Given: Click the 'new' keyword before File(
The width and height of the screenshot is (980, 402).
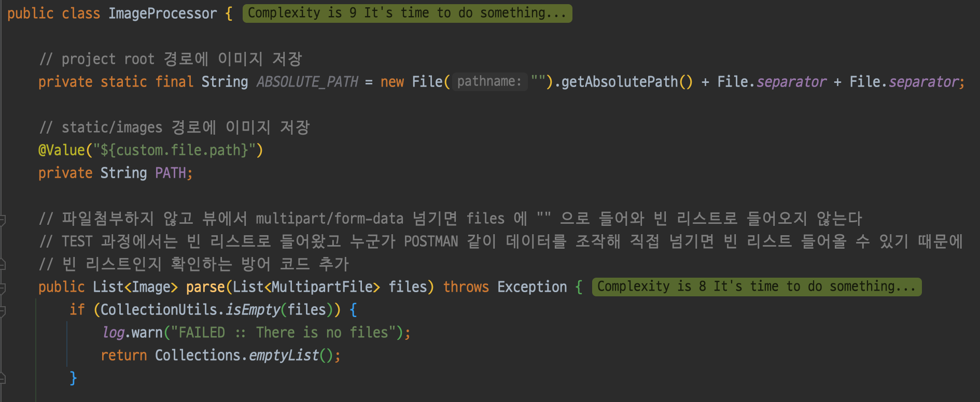Looking at the screenshot, I should [x=392, y=82].
